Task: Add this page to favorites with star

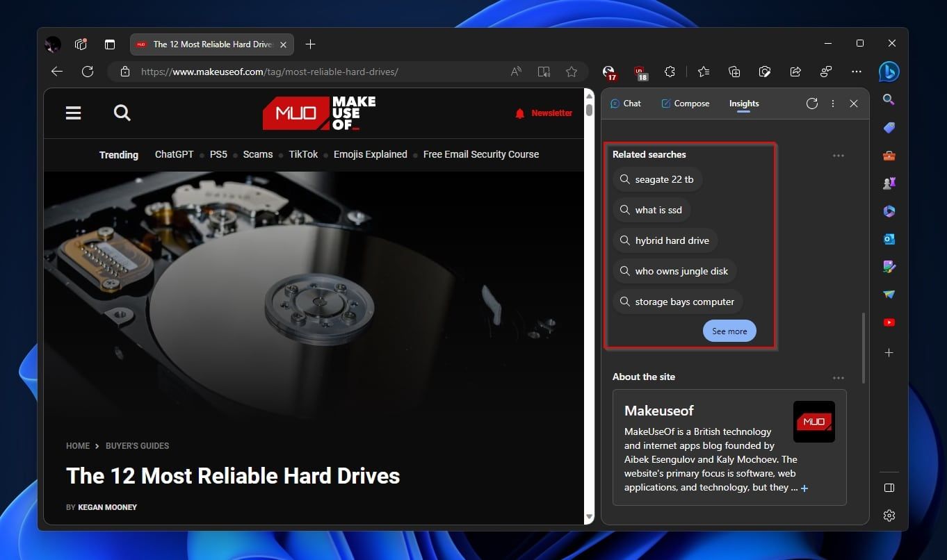Action: click(x=572, y=72)
